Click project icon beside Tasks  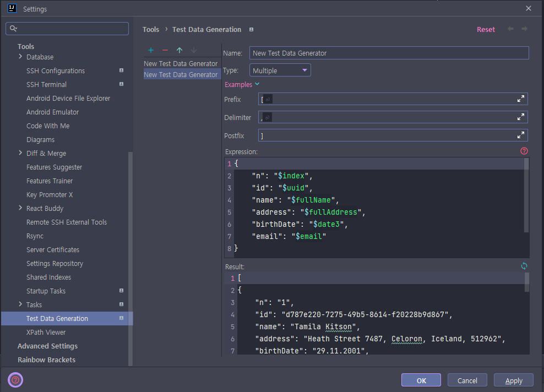click(122, 304)
